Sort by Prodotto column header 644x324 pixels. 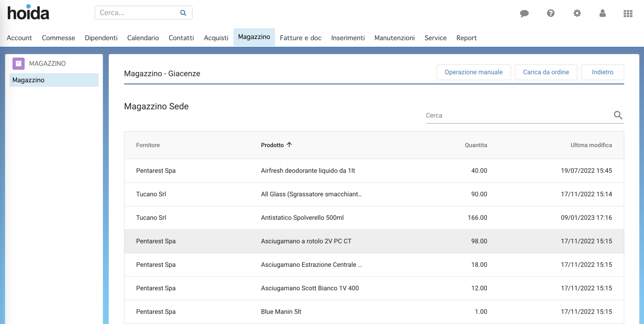click(272, 145)
